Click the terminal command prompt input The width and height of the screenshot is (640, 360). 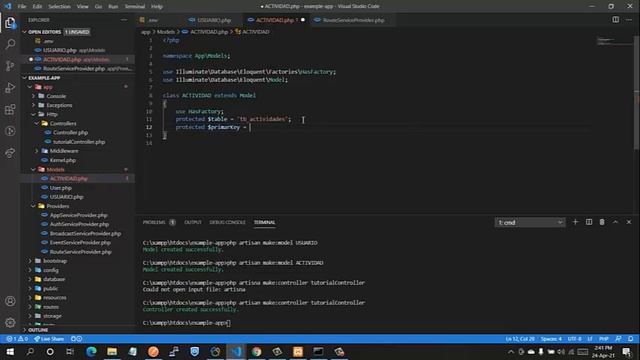pos(229,323)
